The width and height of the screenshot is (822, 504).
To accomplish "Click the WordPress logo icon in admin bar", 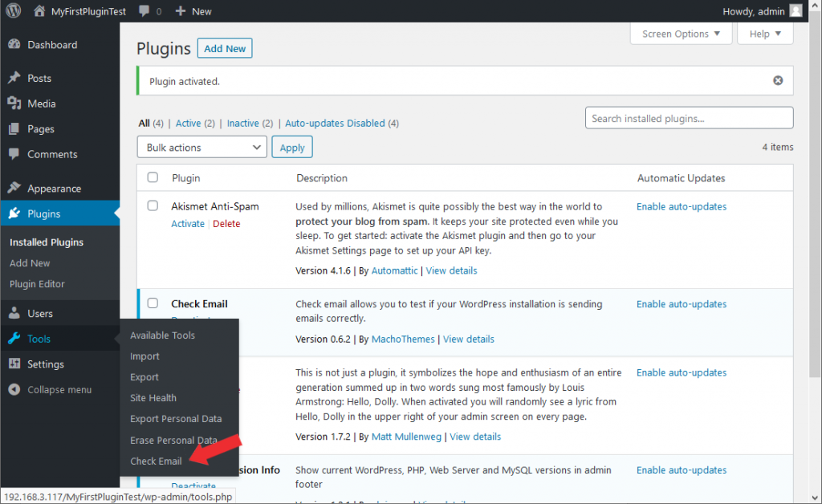I will tap(14, 11).
